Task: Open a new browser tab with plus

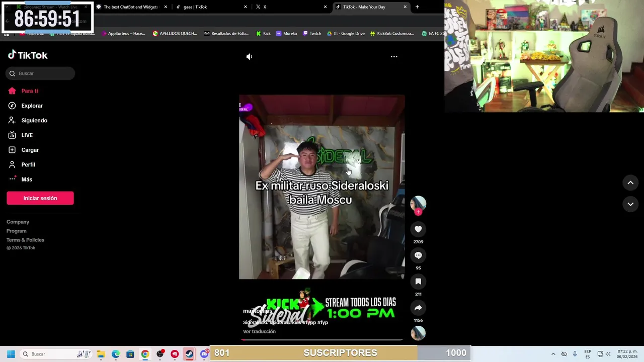Action: tap(417, 7)
